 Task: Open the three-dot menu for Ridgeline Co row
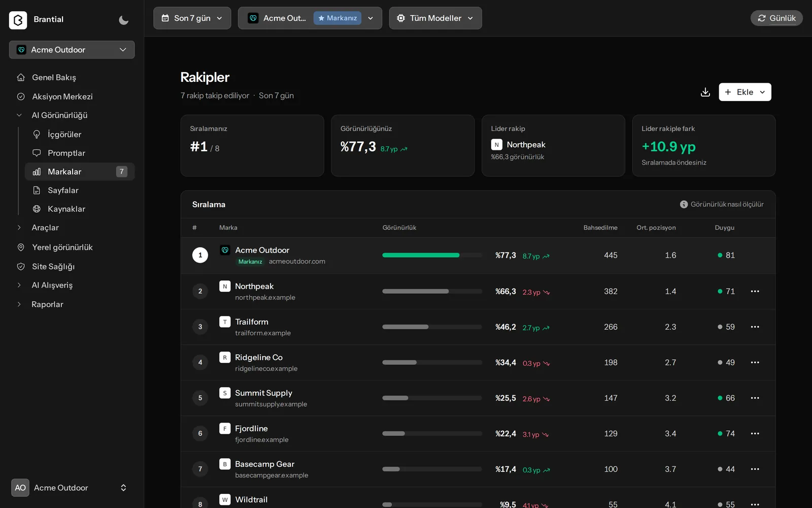click(x=755, y=362)
